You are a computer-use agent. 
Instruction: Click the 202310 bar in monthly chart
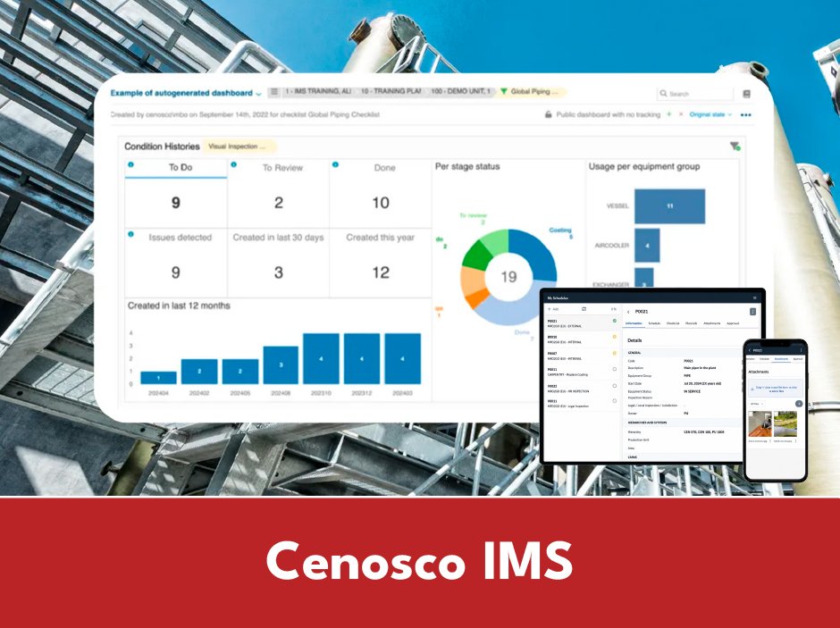point(321,359)
